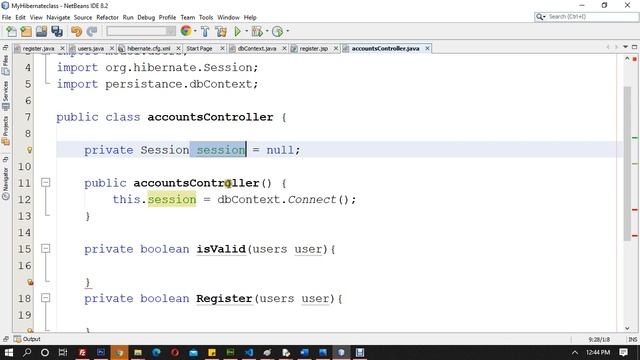Image resolution: width=640 pixels, height=360 pixels.
Task: Open the project configuration combo box
Action: [x=141, y=31]
